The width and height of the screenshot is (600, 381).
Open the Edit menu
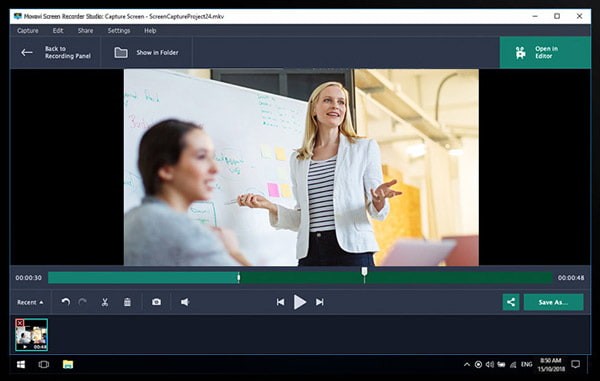click(58, 31)
